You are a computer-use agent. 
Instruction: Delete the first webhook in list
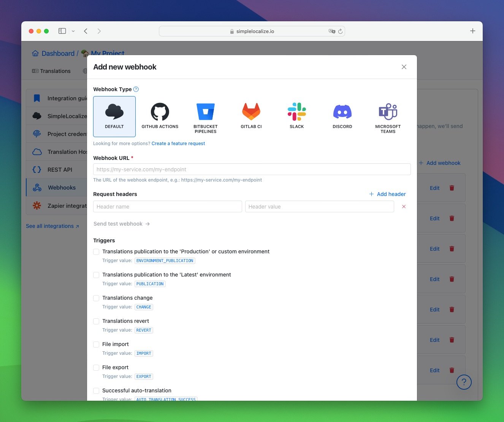click(452, 188)
